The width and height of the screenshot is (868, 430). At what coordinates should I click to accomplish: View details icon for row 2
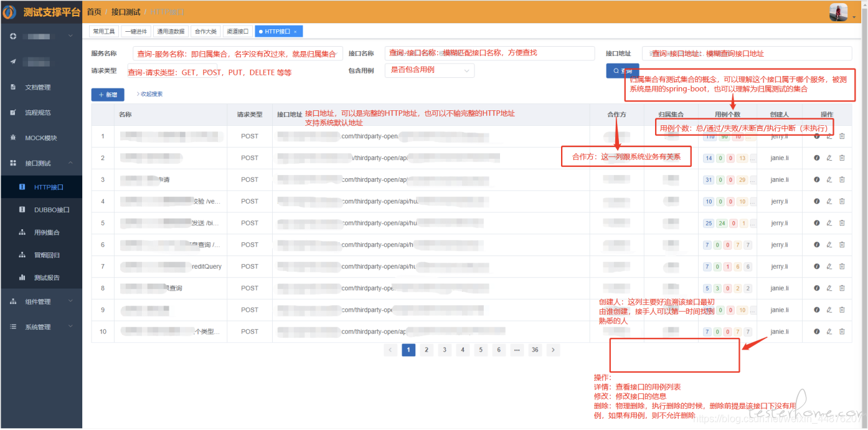point(817,158)
